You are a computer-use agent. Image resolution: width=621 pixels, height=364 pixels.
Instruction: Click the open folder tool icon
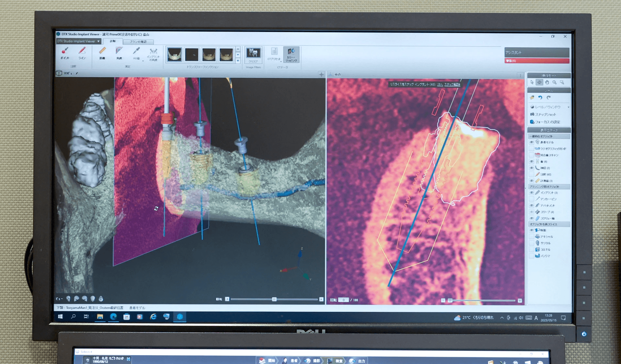pyautogui.click(x=532, y=97)
